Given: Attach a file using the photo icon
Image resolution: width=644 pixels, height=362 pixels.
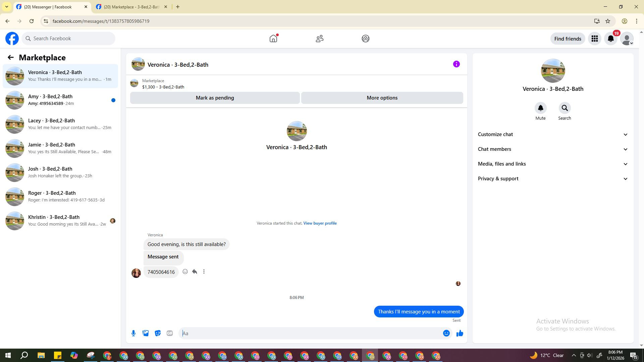Looking at the screenshot, I should click(x=146, y=333).
